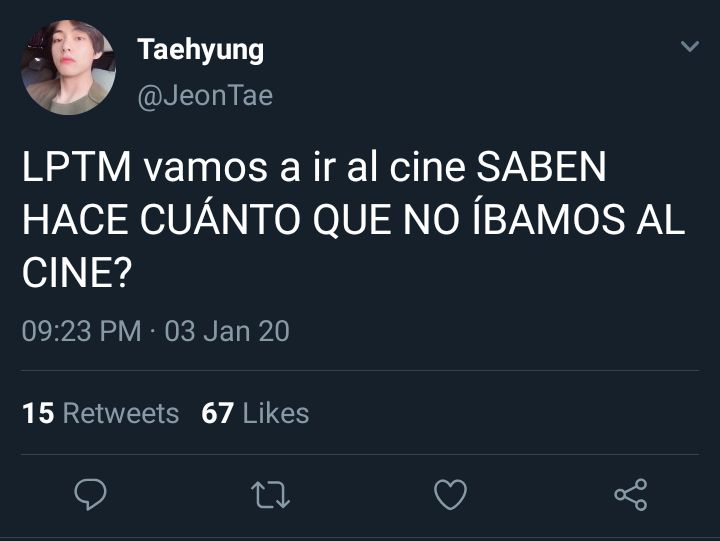Click the Retweets label text

coord(121,413)
